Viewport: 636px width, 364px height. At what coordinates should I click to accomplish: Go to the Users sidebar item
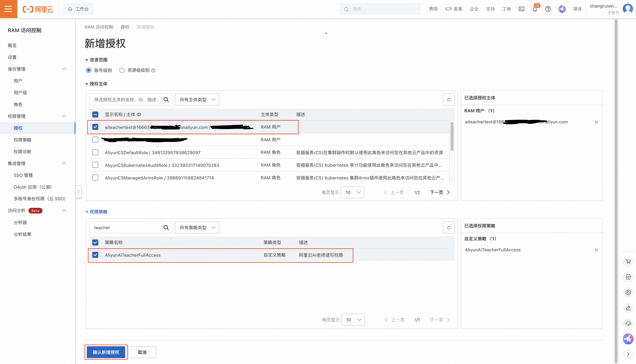pos(18,81)
